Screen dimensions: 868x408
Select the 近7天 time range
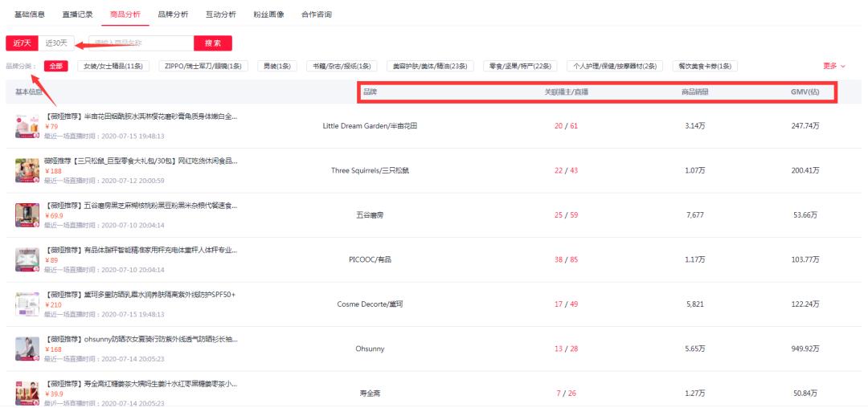pos(23,43)
